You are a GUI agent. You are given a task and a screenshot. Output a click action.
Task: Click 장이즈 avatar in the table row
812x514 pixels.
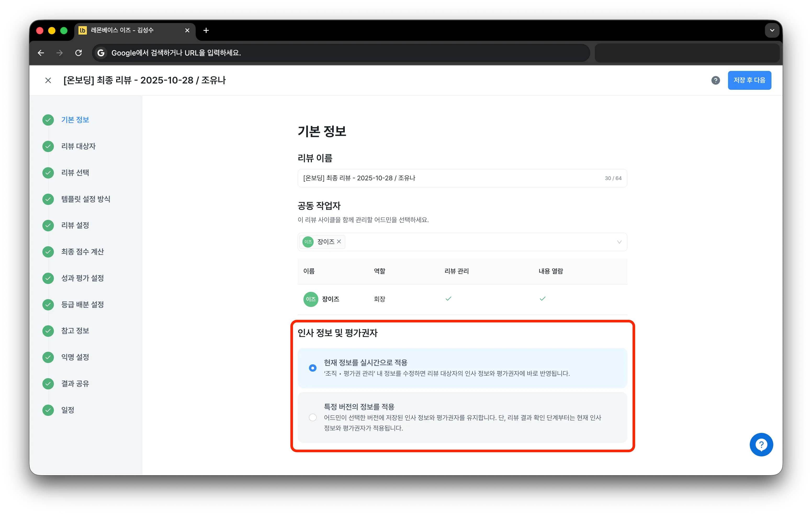(311, 299)
